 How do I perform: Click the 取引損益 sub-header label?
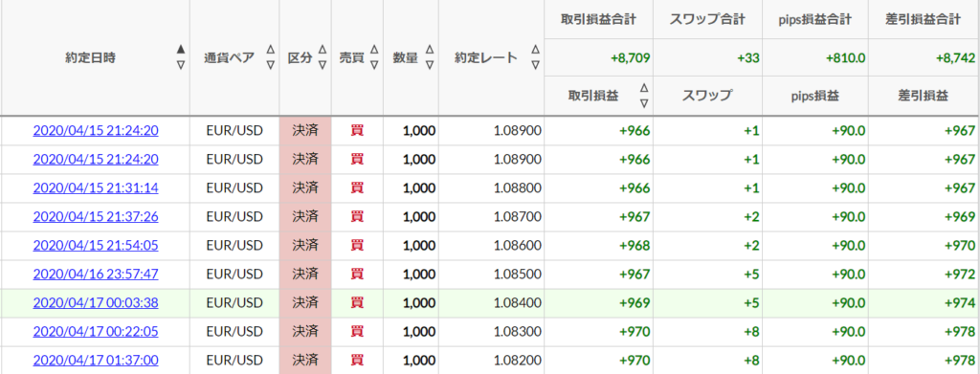click(593, 96)
